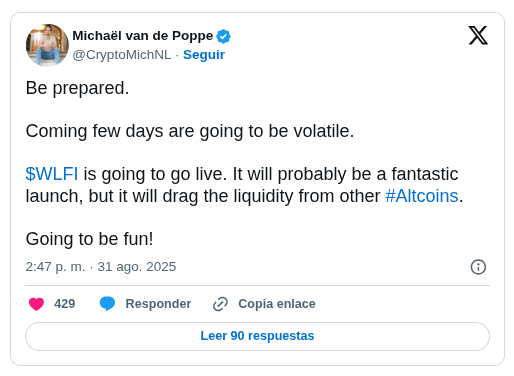
Task: Click the Leer 90 respuestas button
Action: [257, 336]
